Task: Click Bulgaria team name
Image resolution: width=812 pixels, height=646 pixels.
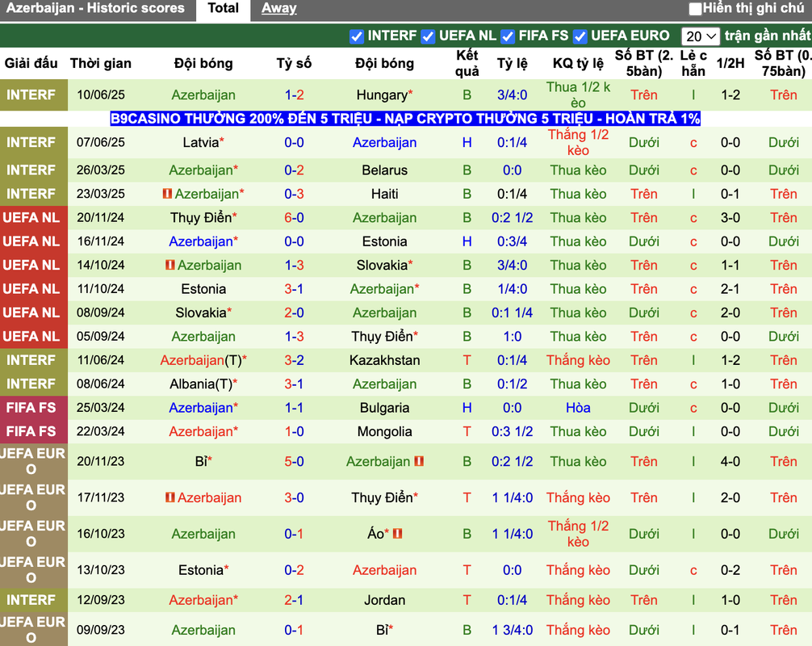Action: [x=384, y=408]
